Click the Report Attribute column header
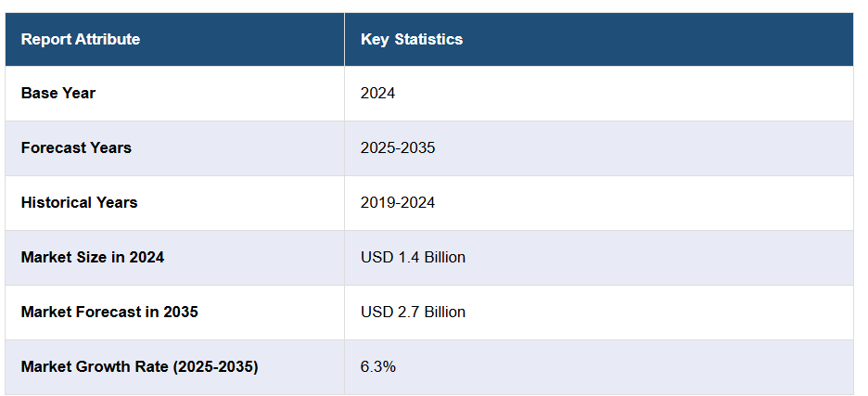 click(81, 39)
